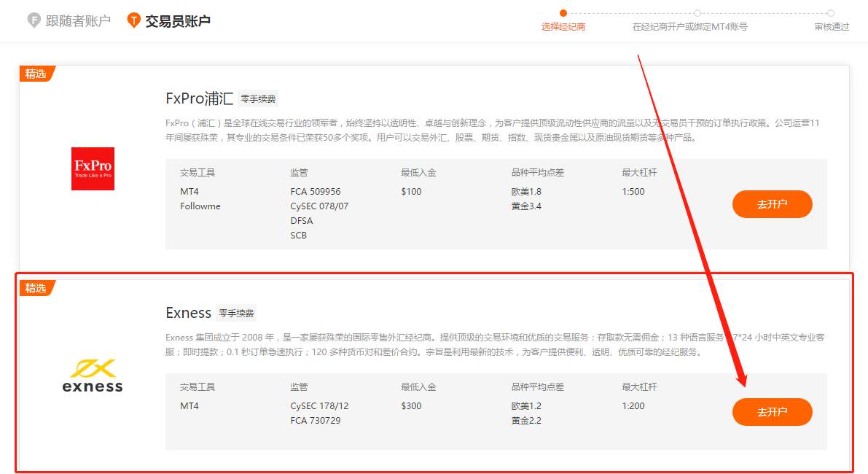Click the SCB regulation entry
The height and width of the screenshot is (474, 868).
click(x=298, y=236)
